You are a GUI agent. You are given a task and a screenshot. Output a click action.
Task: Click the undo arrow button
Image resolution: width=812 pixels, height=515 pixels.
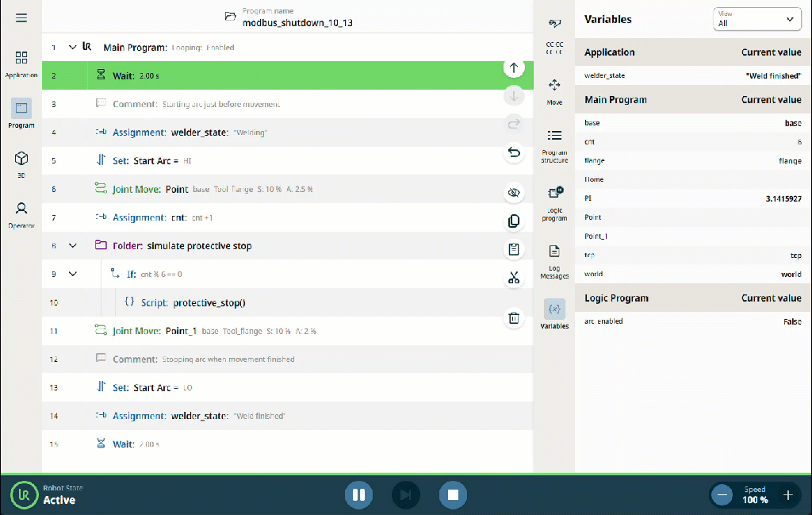(514, 152)
